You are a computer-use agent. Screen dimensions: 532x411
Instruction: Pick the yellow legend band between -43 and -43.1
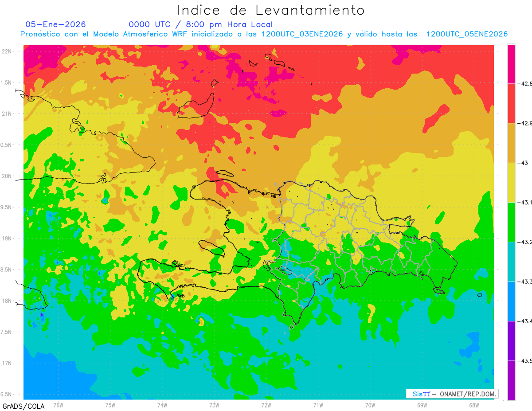[511, 183]
